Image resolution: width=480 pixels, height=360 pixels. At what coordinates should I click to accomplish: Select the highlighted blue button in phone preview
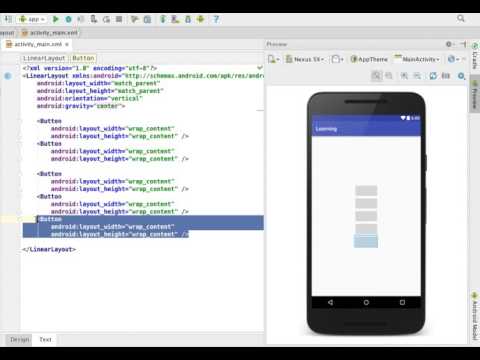click(x=366, y=241)
